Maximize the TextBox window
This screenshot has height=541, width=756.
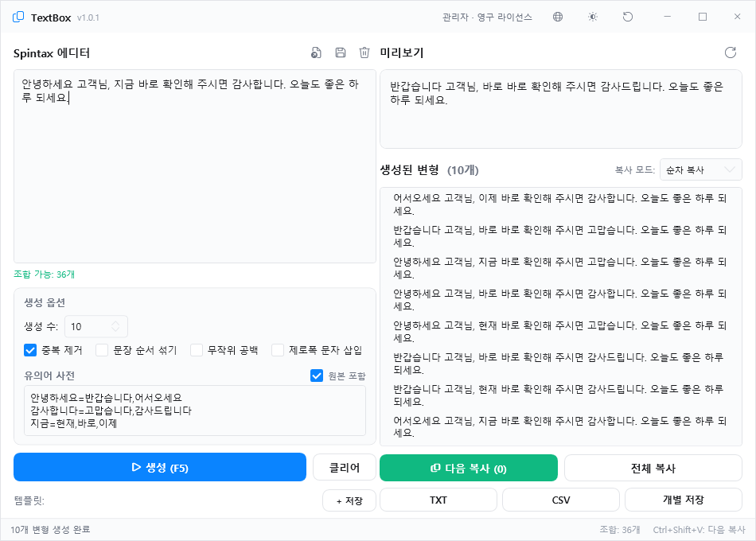click(x=703, y=17)
